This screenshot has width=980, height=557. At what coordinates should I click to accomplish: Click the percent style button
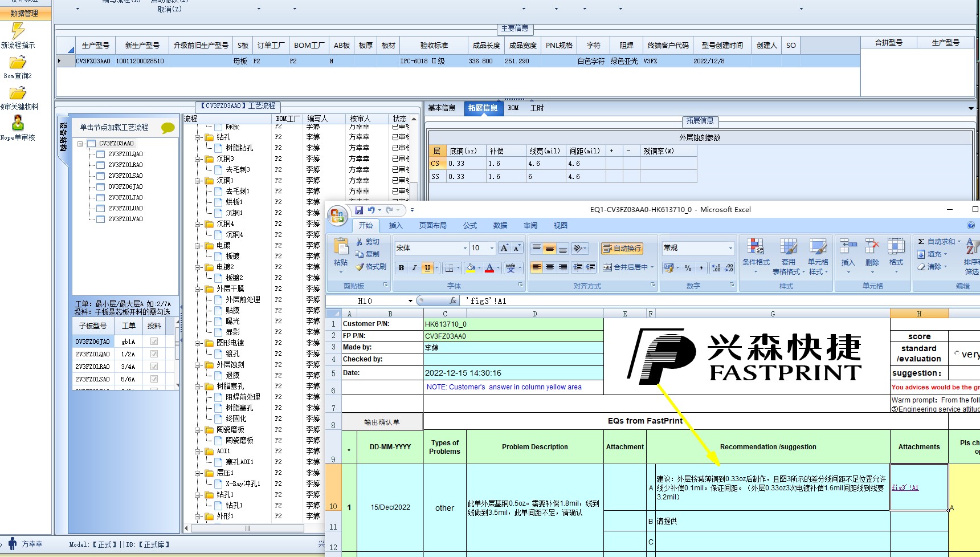(x=688, y=268)
